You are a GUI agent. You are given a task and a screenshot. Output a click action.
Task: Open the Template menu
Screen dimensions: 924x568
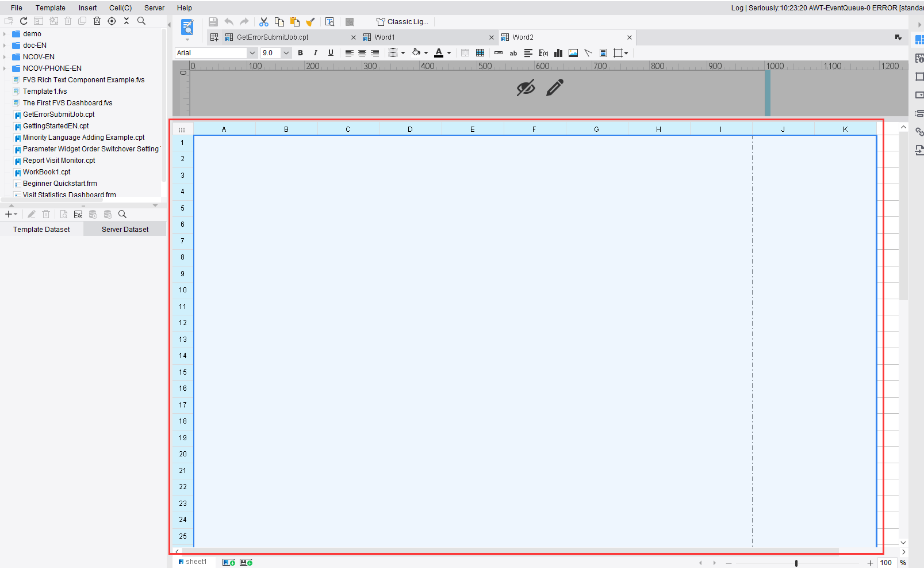(x=50, y=7)
